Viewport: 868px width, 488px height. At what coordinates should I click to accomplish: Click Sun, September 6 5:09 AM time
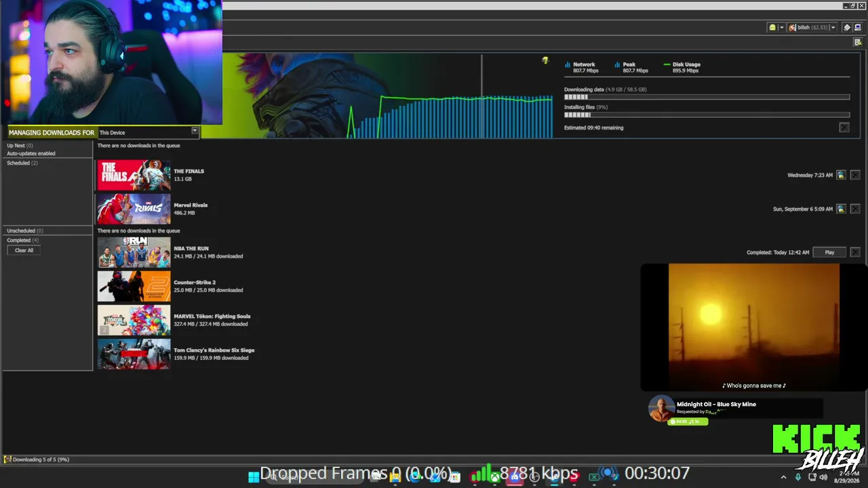[803, 209]
